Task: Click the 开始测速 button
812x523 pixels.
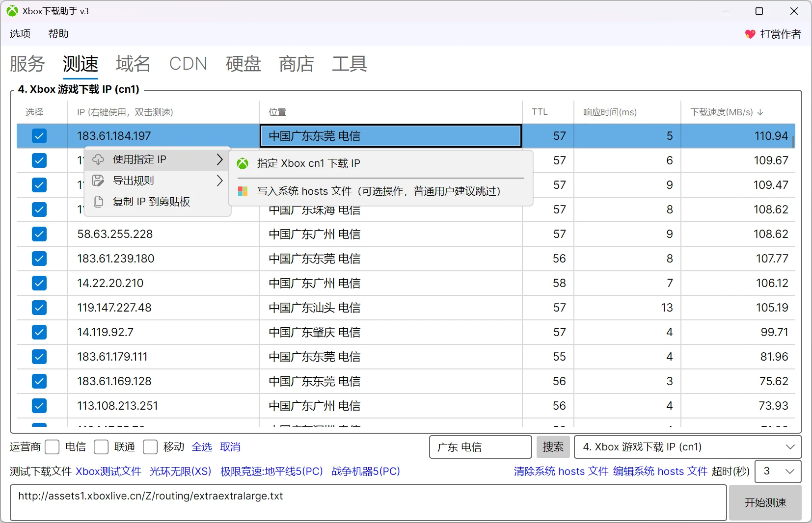Action: [x=765, y=503]
